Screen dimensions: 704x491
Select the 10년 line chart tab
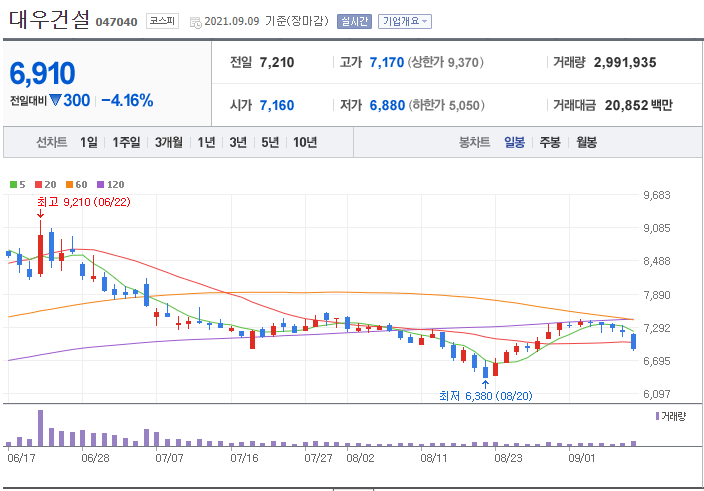(305, 142)
